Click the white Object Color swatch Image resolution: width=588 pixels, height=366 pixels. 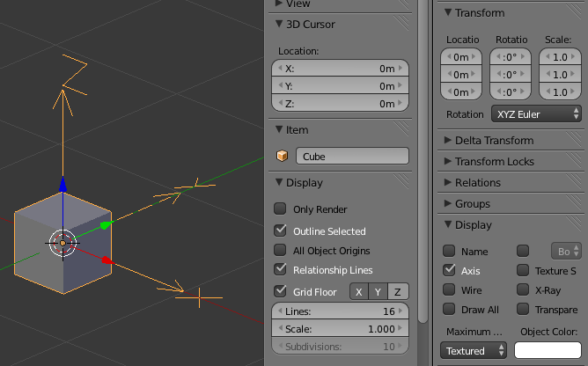[x=549, y=351]
